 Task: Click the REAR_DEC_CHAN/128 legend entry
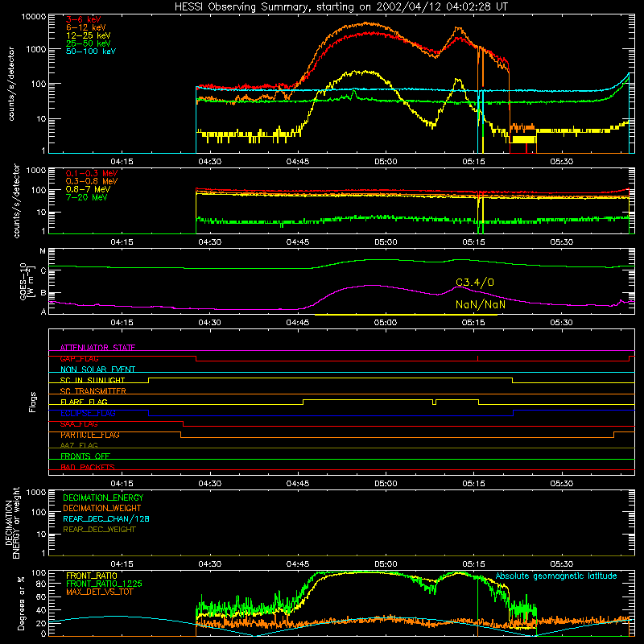[106, 518]
